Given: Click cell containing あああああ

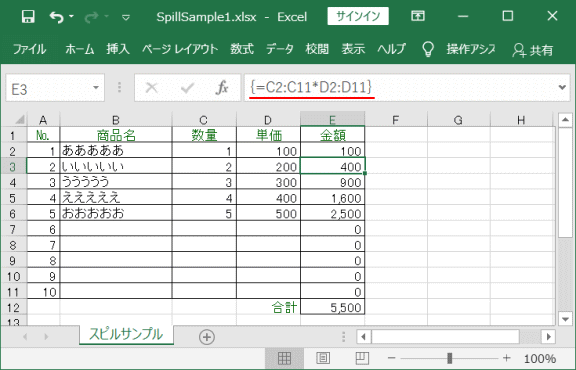Looking at the screenshot, I should 116,150.
